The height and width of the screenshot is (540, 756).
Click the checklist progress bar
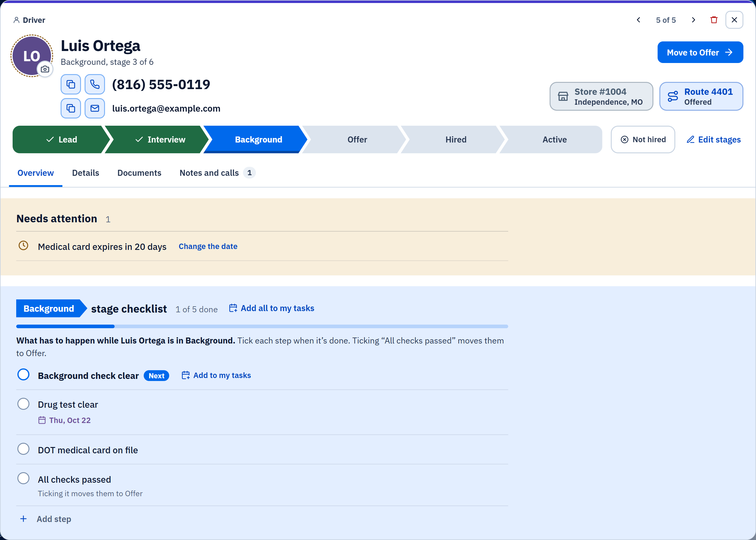[262, 326]
